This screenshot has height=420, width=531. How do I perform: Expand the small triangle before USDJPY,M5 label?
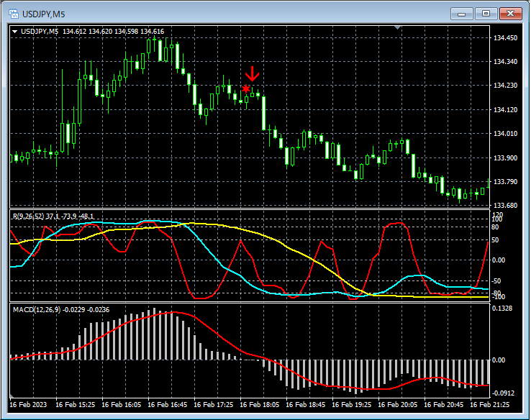pyautogui.click(x=15, y=32)
